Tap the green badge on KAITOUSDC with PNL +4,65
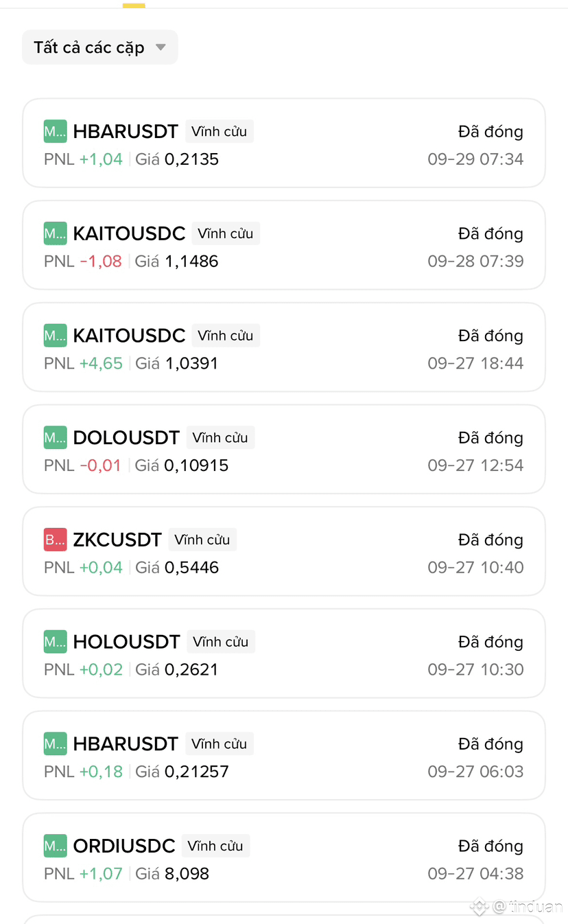Image resolution: width=568 pixels, height=924 pixels. [55, 336]
